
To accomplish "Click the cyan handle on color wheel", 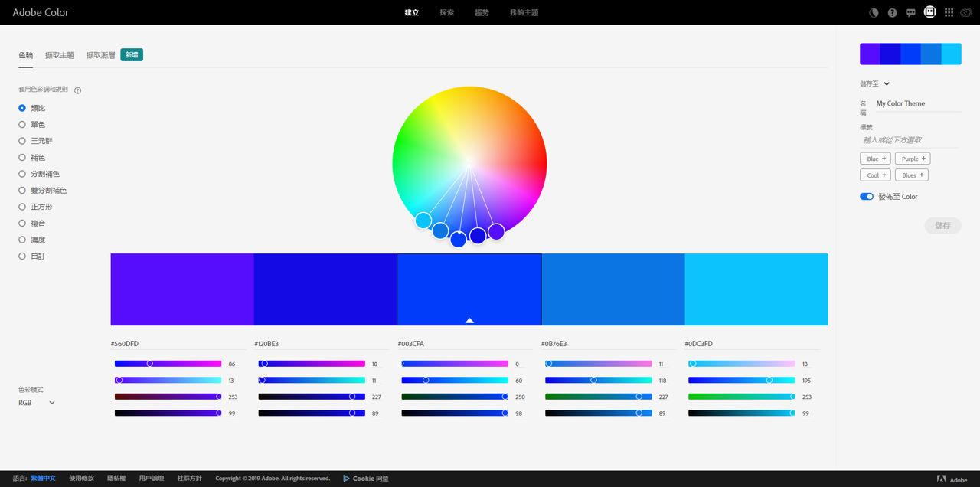I will (423, 221).
